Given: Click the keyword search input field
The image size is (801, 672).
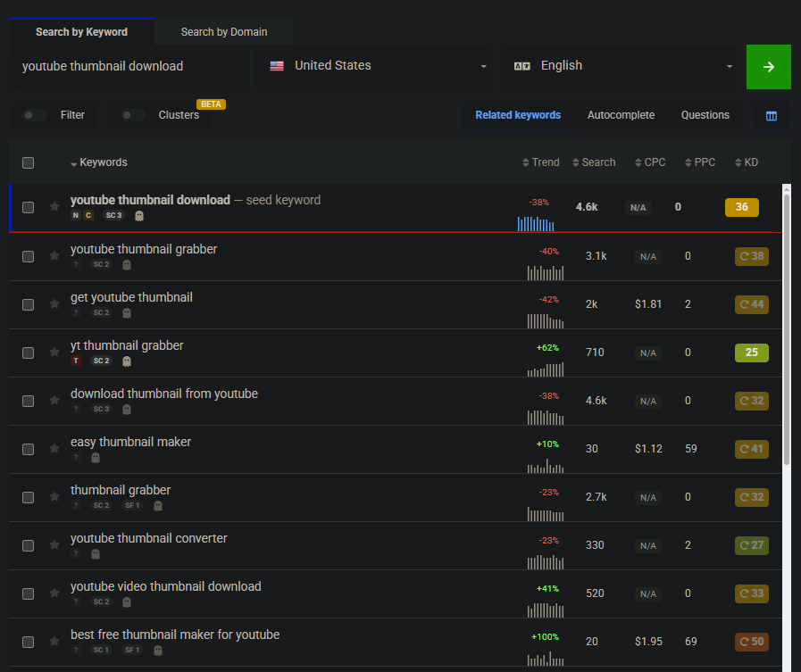Looking at the screenshot, I should 129,66.
